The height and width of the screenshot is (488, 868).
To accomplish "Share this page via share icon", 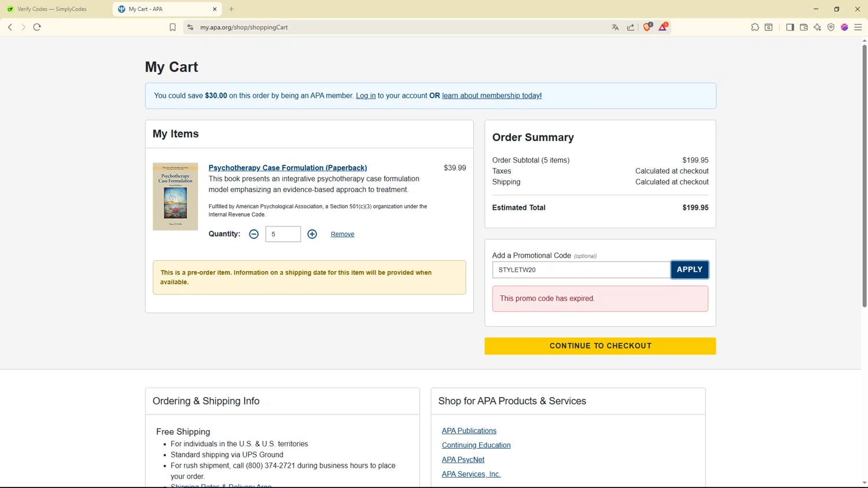I will [631, 27].
